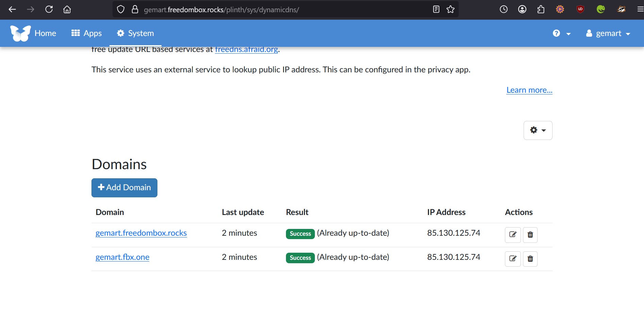The image size is (644, 323).
Task: Open the System navigation item
Action: [135, 33]
